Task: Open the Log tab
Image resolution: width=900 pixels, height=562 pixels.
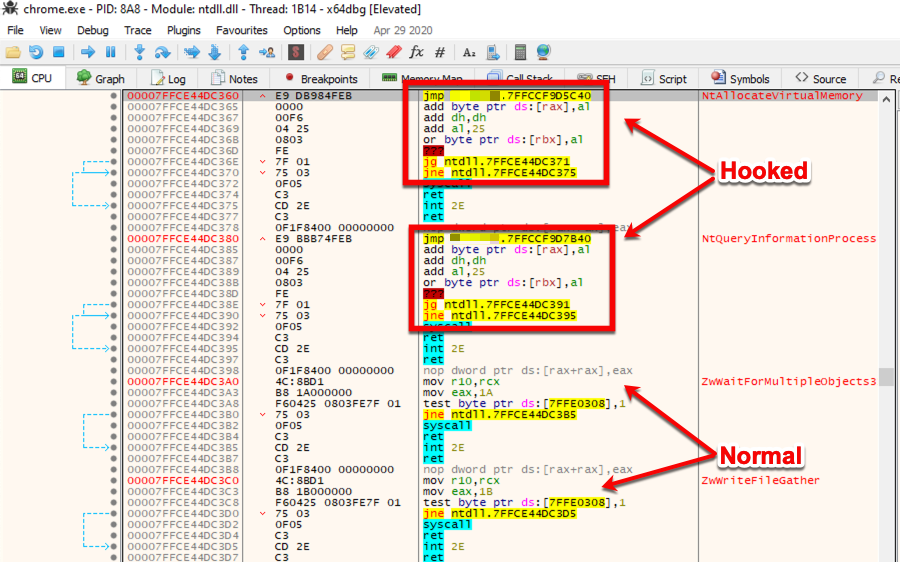Action: (168, 79)
